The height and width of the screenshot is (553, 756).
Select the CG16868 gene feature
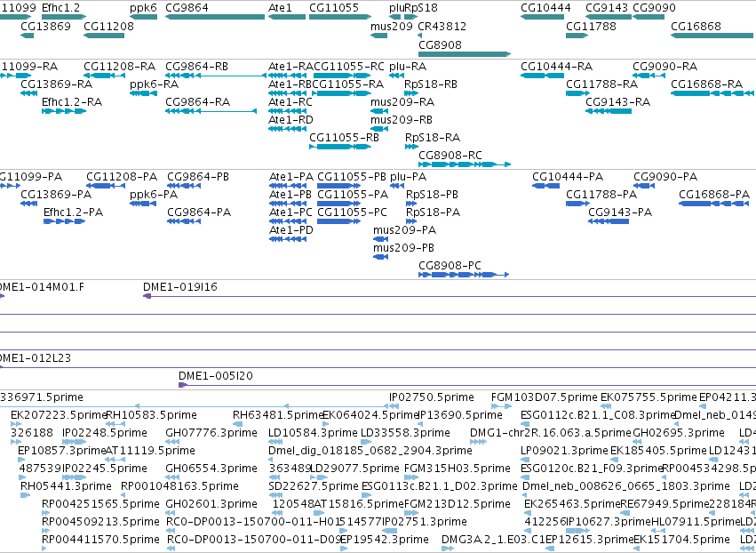712,36
